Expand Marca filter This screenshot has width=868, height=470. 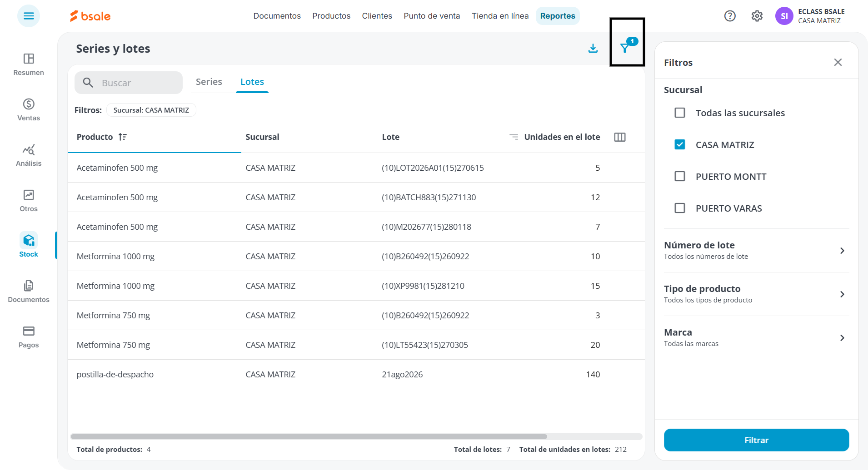[756, 338]
